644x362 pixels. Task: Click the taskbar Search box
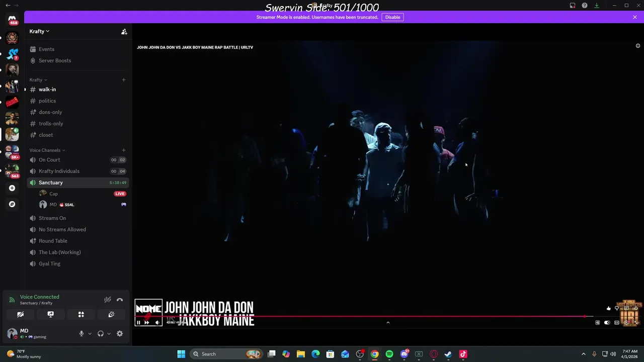tap(226, 354)
